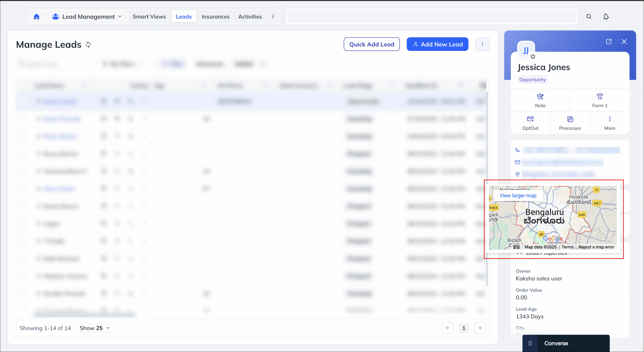Screen dimensions: 644x352
Task: Open the Lead Management dropdown
Action: [120, 16]
